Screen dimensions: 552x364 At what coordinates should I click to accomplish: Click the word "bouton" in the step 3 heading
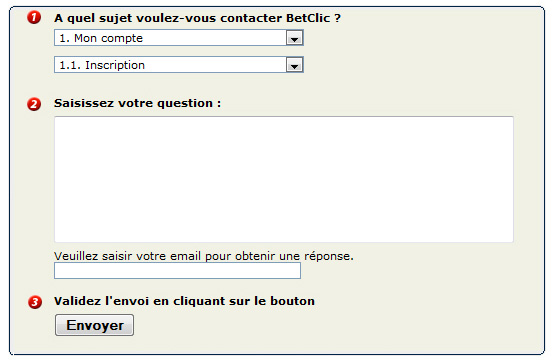click(x=292, y=301)
